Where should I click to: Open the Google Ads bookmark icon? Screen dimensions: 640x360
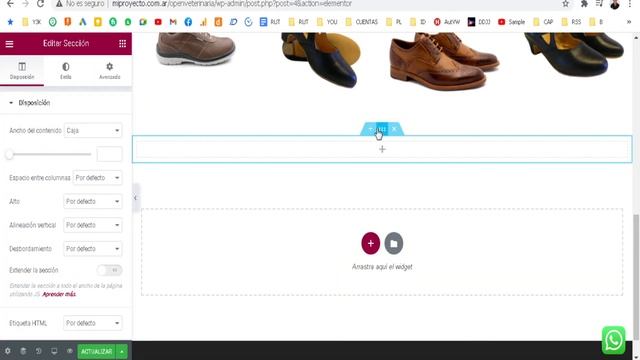83,22
